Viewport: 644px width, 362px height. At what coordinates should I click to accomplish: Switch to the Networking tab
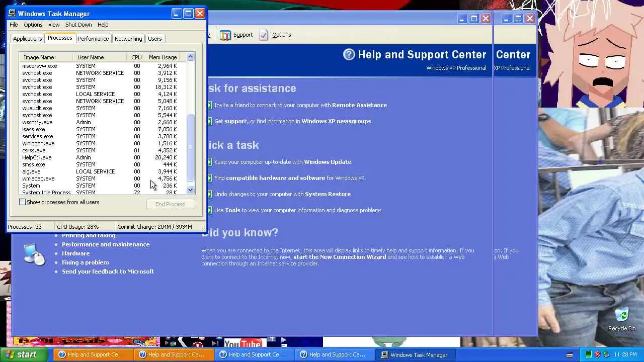click(128, 39)
